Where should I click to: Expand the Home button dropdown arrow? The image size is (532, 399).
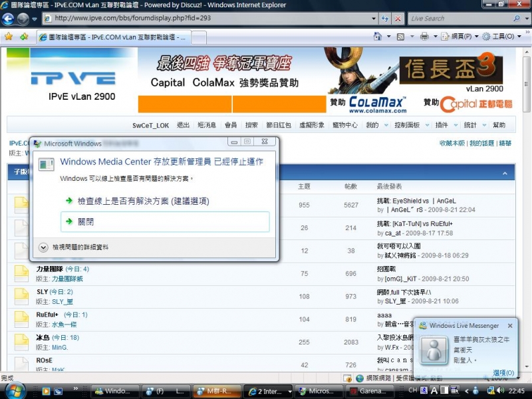[x=388, y=37]
